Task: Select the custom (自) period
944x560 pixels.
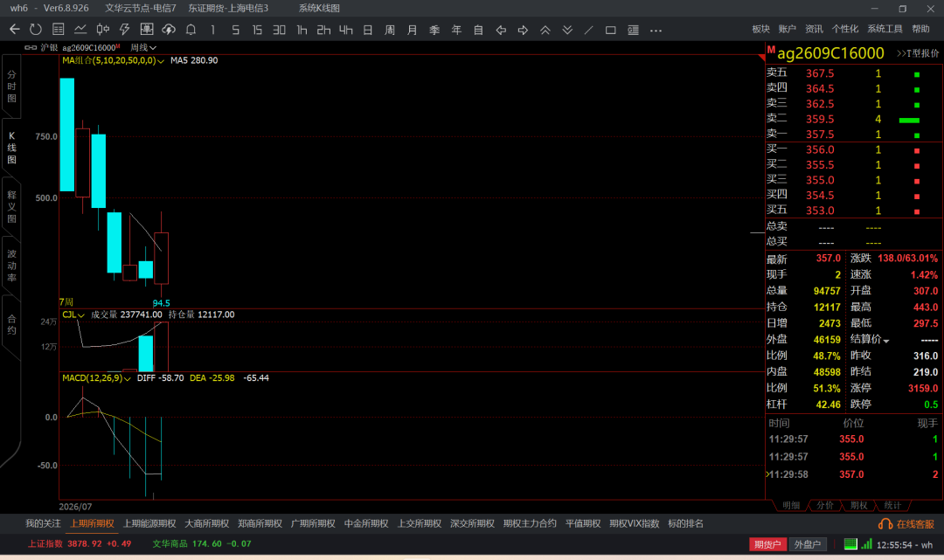Action: click(478, 30)
